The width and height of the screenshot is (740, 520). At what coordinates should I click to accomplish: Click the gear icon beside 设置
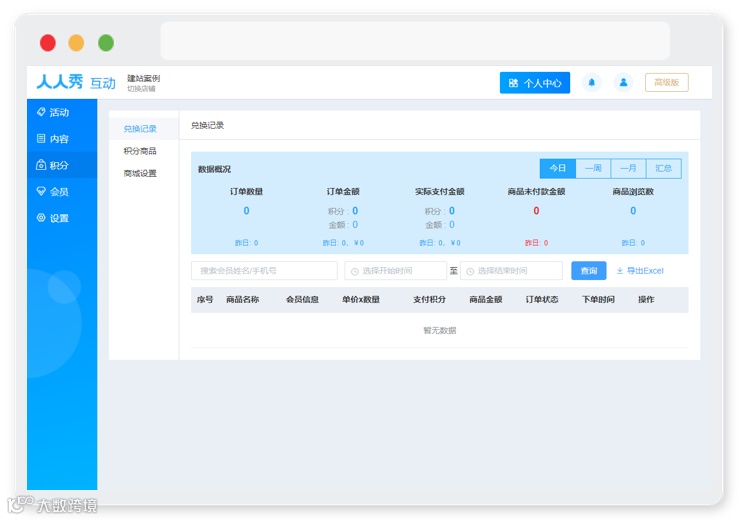pos(41,218)
